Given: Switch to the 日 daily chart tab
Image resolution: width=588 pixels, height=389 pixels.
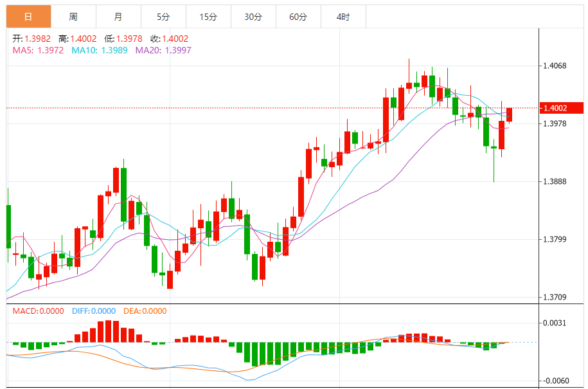Looking at the screenshot, I should click(28, 17).
